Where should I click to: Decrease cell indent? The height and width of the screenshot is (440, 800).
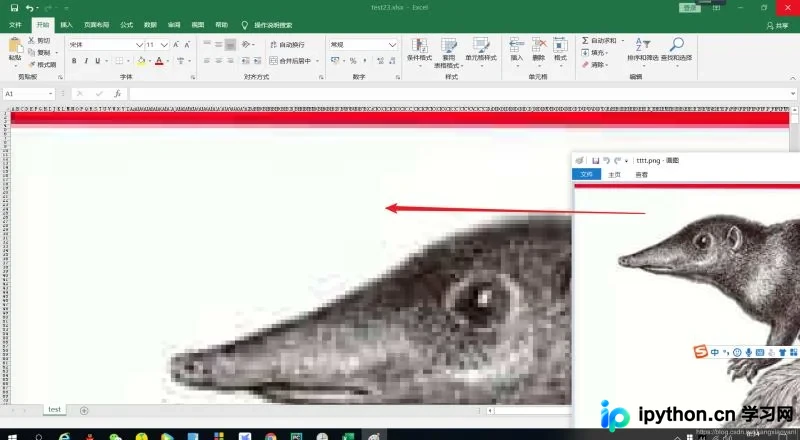(245, 61)
